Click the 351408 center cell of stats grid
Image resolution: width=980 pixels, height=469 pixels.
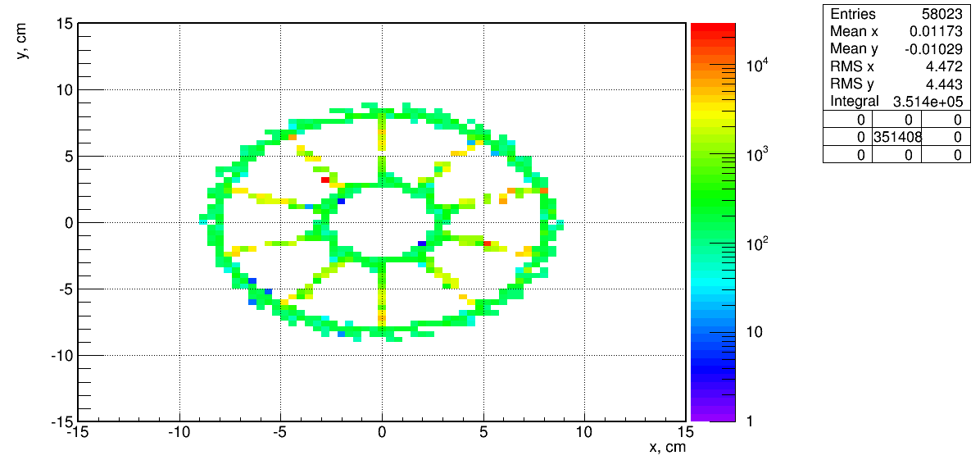click(x=896, y=137)
